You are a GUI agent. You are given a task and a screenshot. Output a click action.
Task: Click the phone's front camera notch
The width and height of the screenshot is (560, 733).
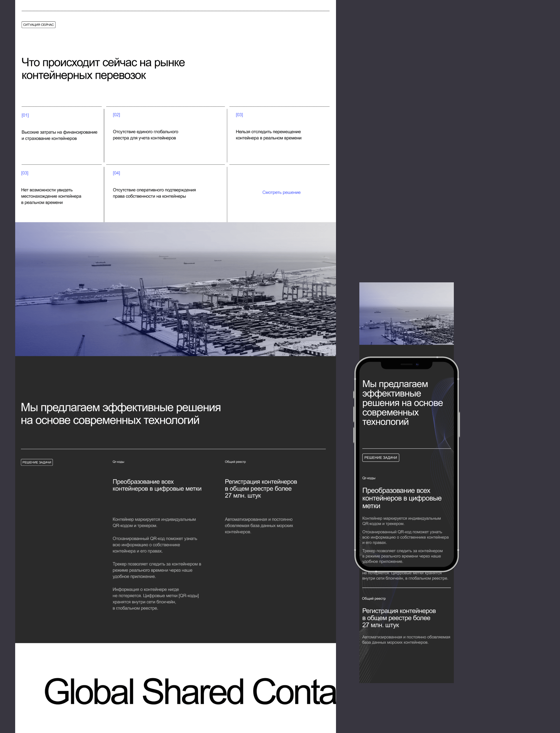tap(406, 364)
